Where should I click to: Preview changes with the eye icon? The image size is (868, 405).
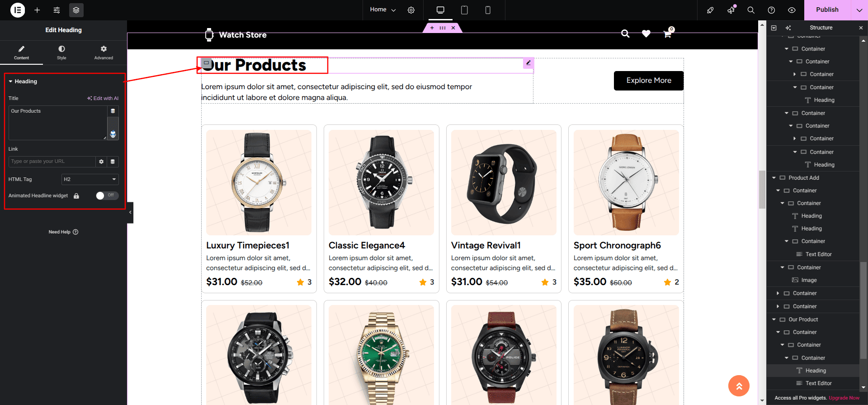coord(792,10)
